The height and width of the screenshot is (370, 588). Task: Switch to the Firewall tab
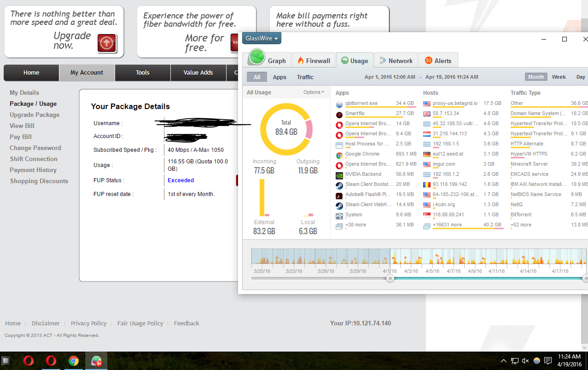tap(314, 61)
